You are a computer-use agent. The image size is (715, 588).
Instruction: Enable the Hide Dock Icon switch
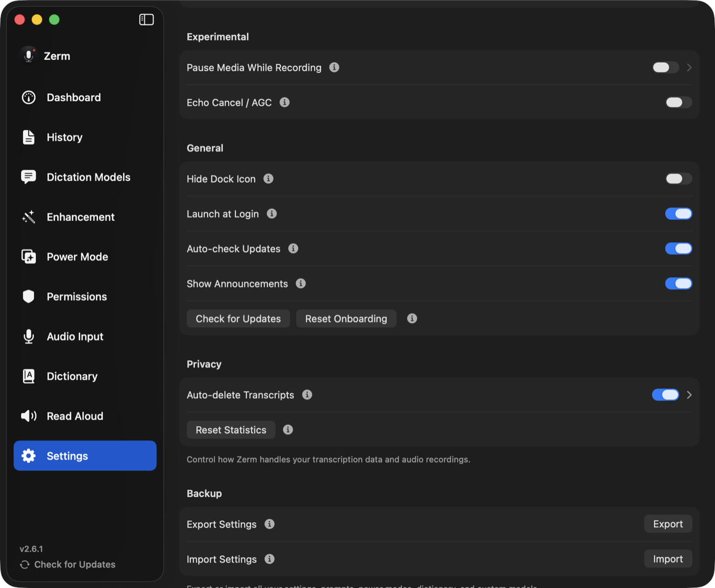679,179
